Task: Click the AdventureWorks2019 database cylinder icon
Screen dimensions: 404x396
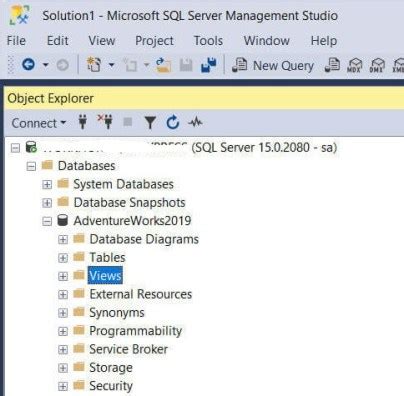Action: tap(63, 220)
